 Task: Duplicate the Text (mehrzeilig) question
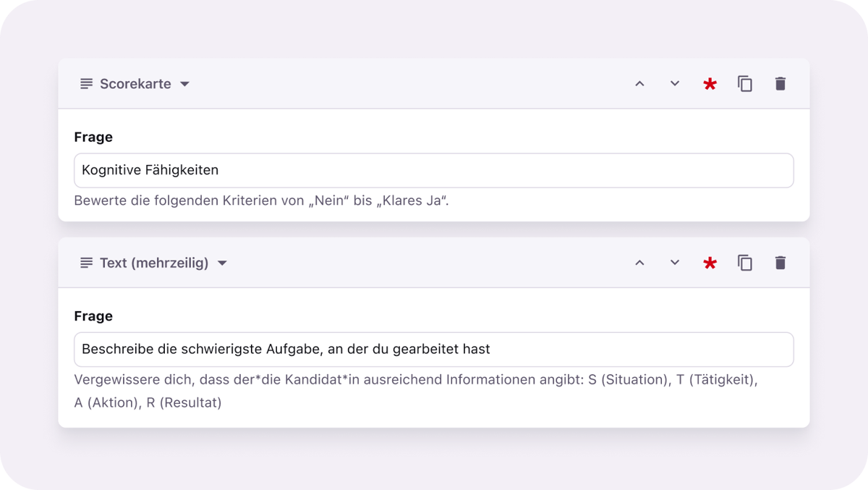coord(745,263)
